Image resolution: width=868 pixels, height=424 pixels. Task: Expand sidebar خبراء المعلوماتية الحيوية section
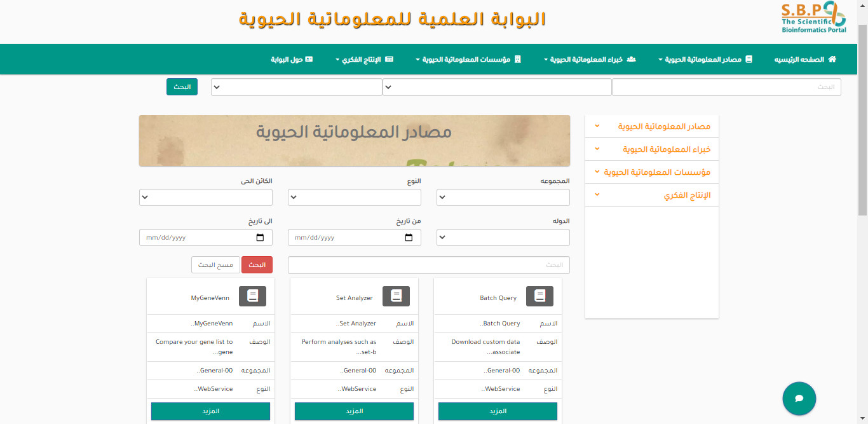click(652, 149)
